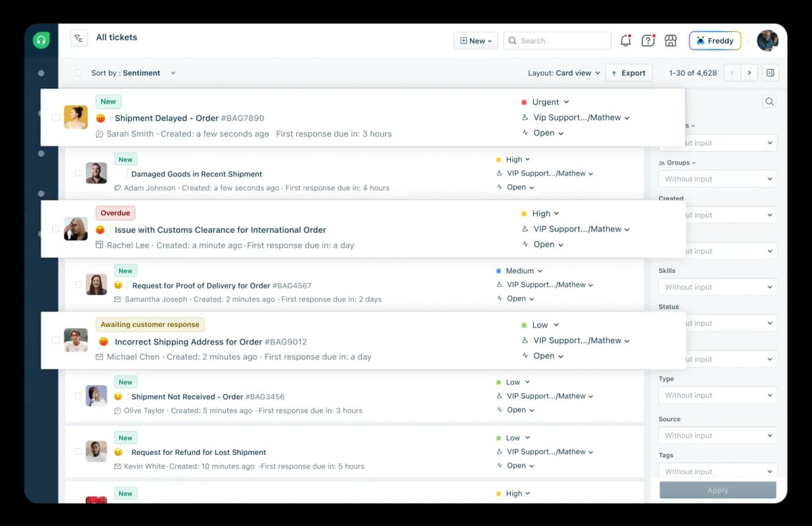
Task: Tick the select-all tickets checkbox
Action: pyautogui.click(x=78, y=73)
